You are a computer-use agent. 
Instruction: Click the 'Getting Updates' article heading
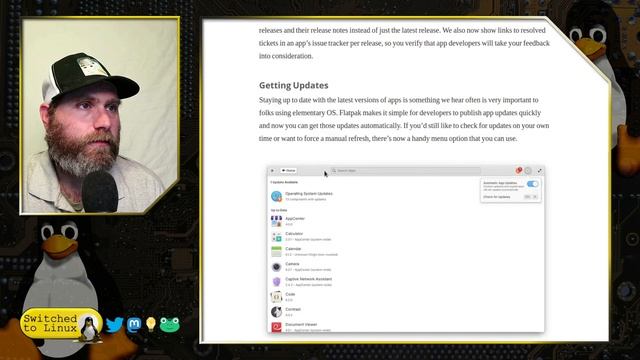coord(293,85)
